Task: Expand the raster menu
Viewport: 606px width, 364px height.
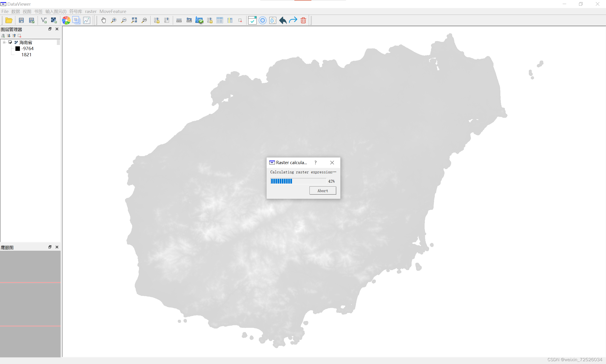Action: click(x=91, y=11)
